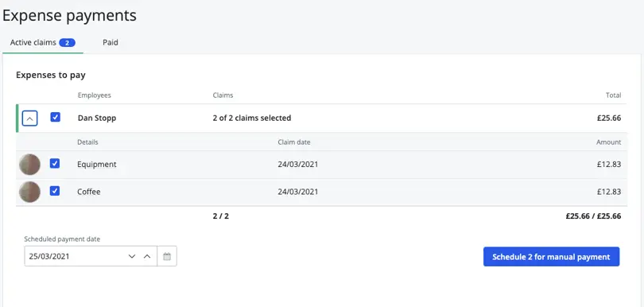Click the Claim date column header
Screen dimensions: 644x307
[x=294, y=142]
